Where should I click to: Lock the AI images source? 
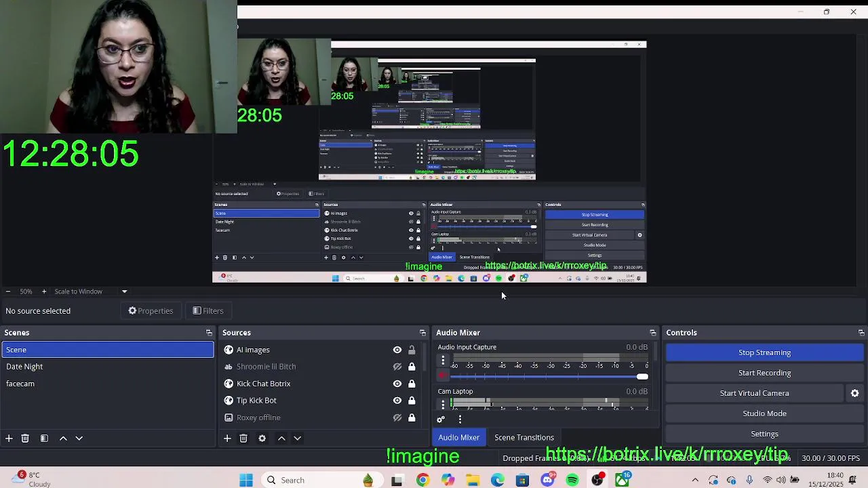coord(412,350)
